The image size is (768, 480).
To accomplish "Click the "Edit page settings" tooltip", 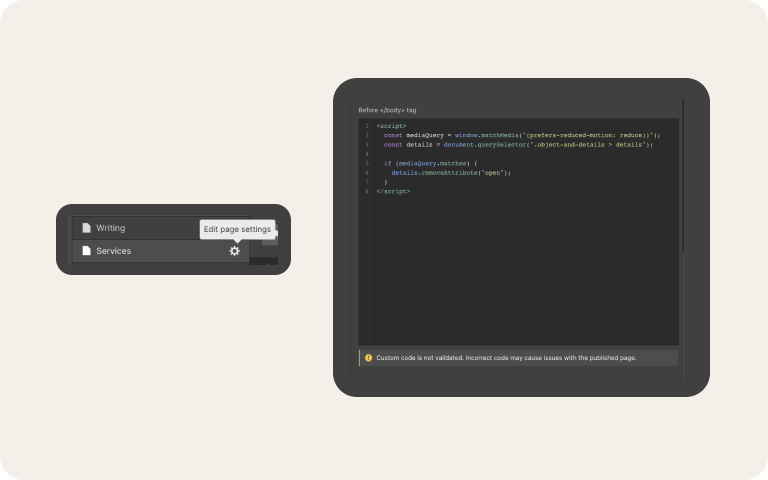I will (237, 229).
